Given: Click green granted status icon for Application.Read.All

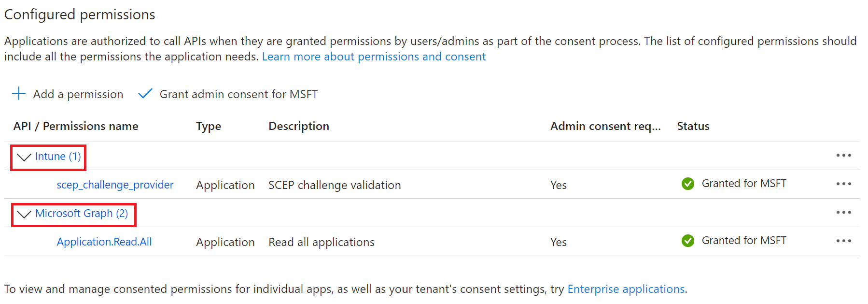Looking at the screenshot, I should [688, 241].
